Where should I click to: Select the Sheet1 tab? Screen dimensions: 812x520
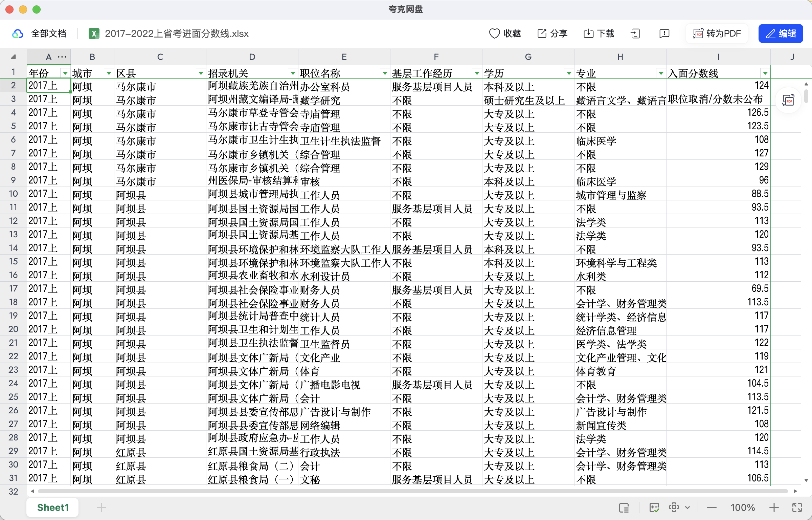point(52,507)
